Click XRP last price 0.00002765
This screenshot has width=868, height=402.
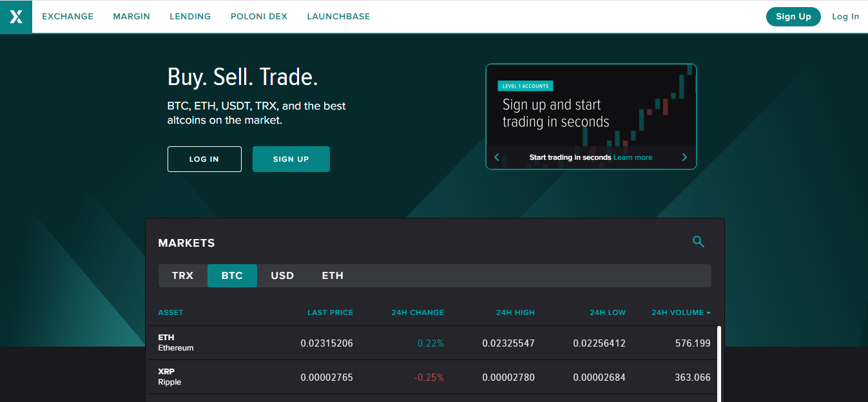[327, 378]
